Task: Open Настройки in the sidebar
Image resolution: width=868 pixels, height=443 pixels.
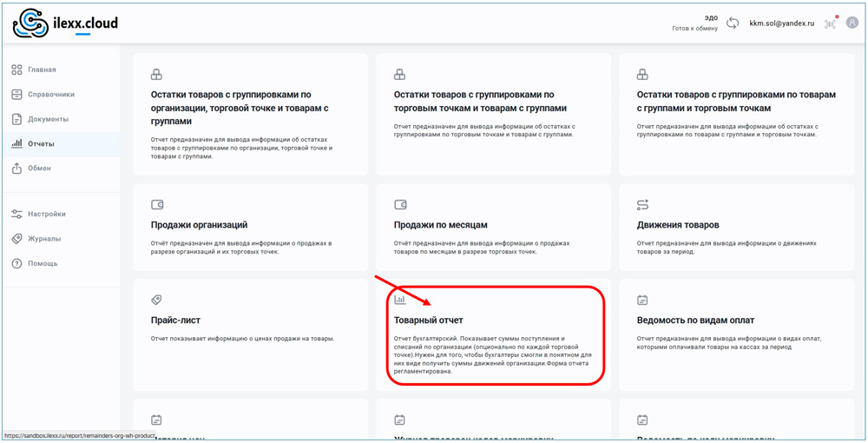Action: 46,214
